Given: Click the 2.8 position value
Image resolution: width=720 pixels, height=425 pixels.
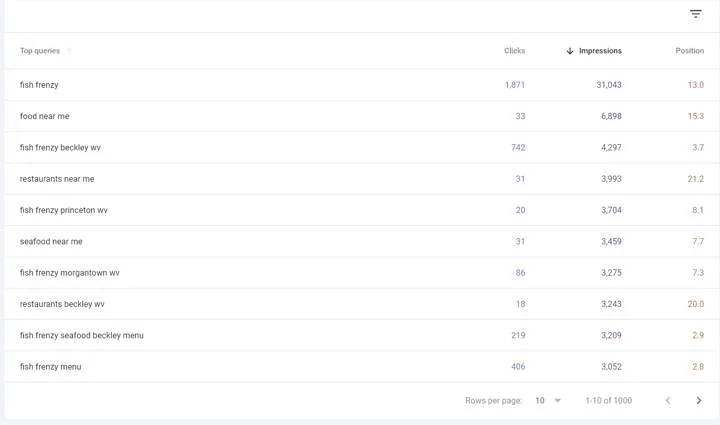Looking at the screenshot, I should (698, 367).
